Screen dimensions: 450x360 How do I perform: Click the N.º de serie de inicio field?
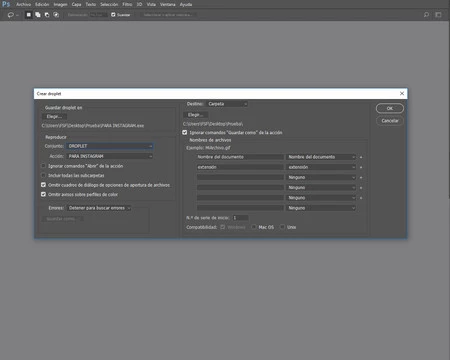(240, 218)
